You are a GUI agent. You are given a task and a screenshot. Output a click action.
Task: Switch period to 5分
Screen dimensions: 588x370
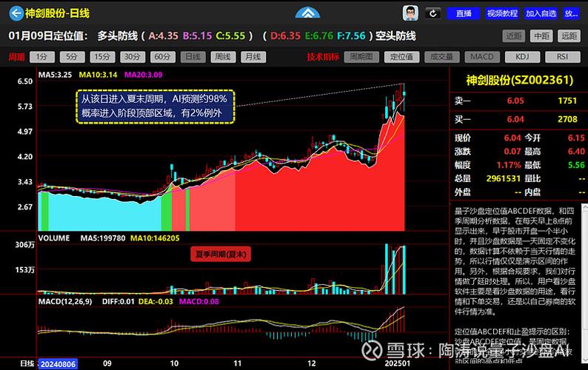[x=72, y=57]
